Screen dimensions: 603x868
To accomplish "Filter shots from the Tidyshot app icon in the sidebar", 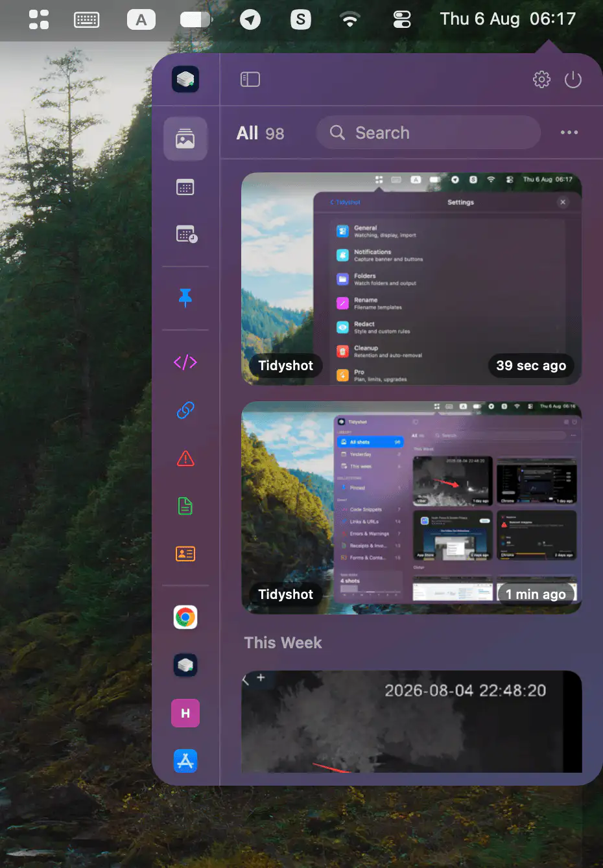I will 185,666.
